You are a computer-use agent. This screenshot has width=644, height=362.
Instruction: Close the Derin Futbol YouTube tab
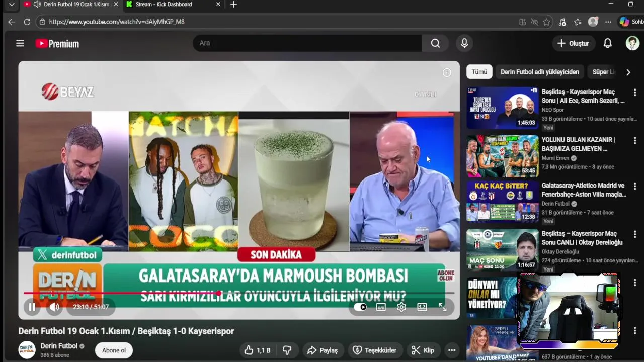[116, 5]
